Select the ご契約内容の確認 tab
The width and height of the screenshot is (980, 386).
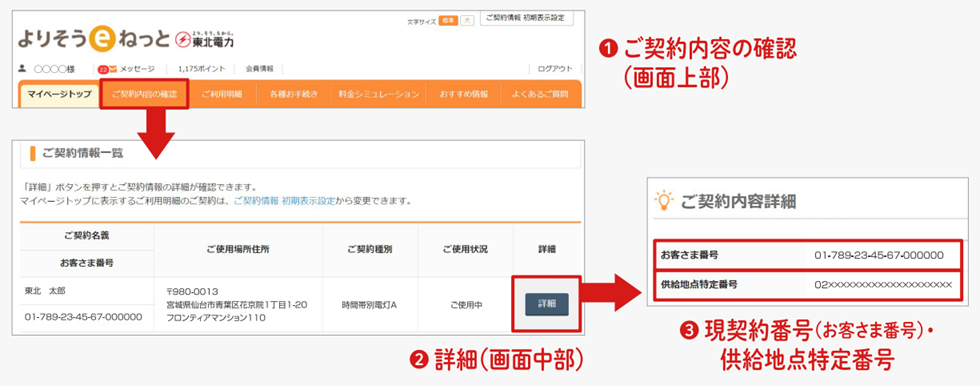pyautogui.click(x=144, y=95)
